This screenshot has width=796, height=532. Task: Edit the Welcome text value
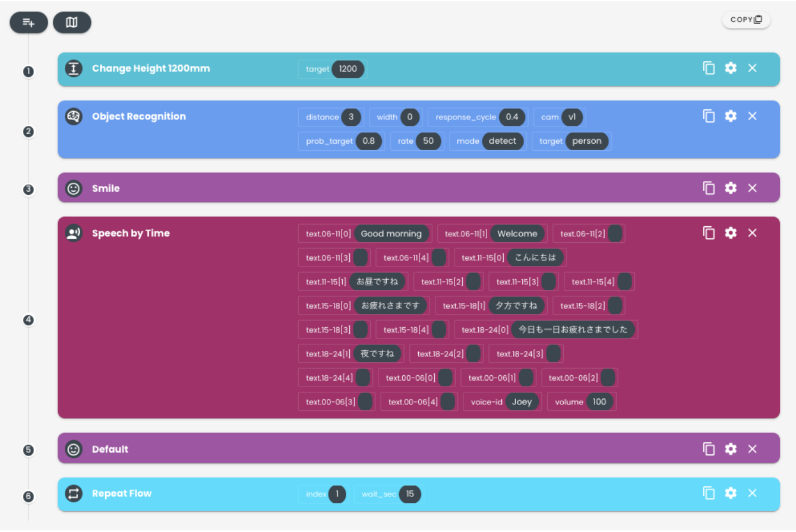point(517,233)
